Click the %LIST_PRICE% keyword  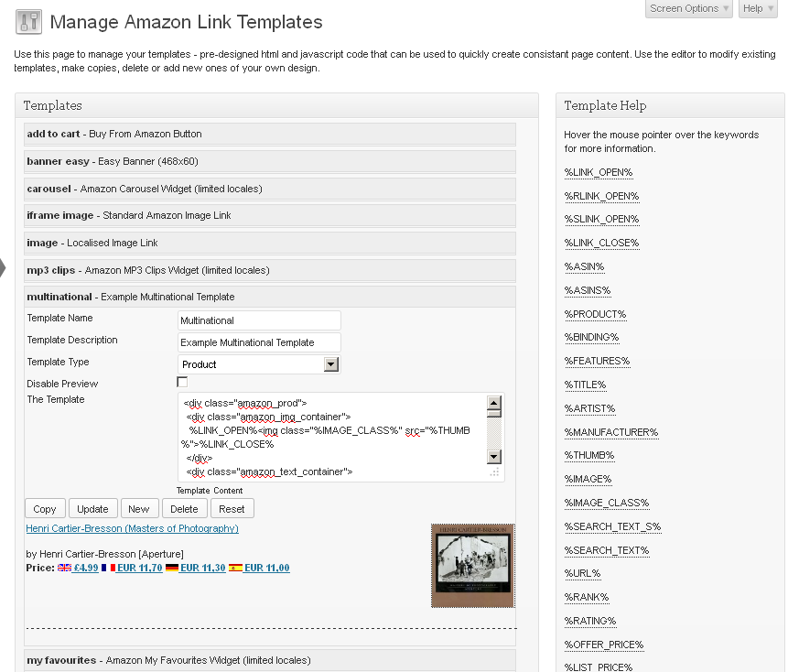pyautogui.click(x=598, y=667)
